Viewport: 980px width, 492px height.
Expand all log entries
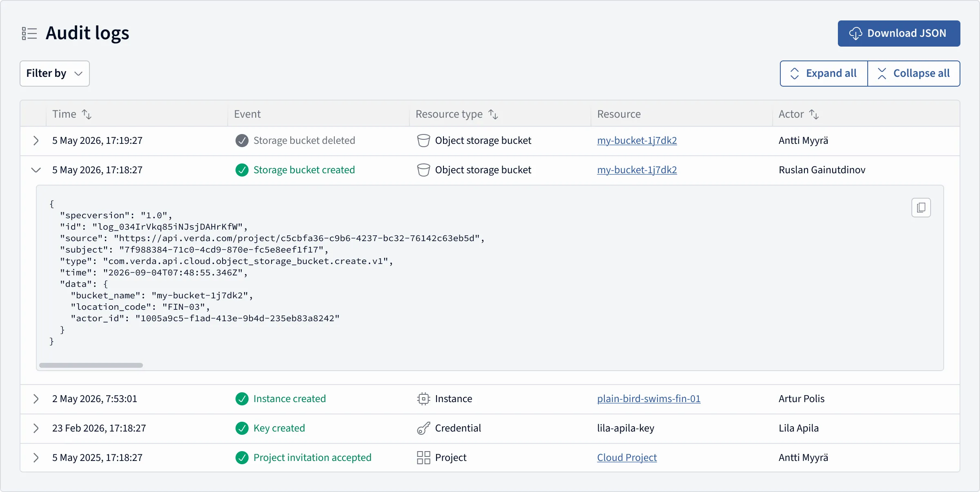824,74
